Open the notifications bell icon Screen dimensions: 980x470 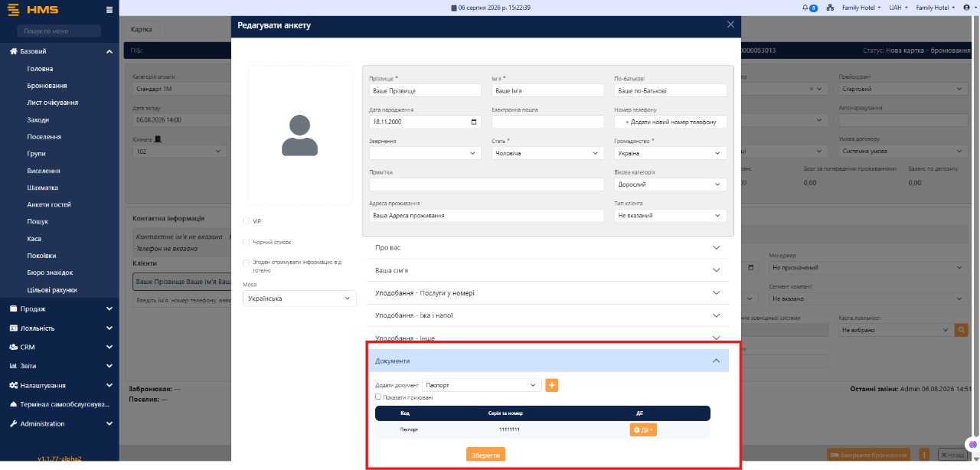tap(805, 8)
